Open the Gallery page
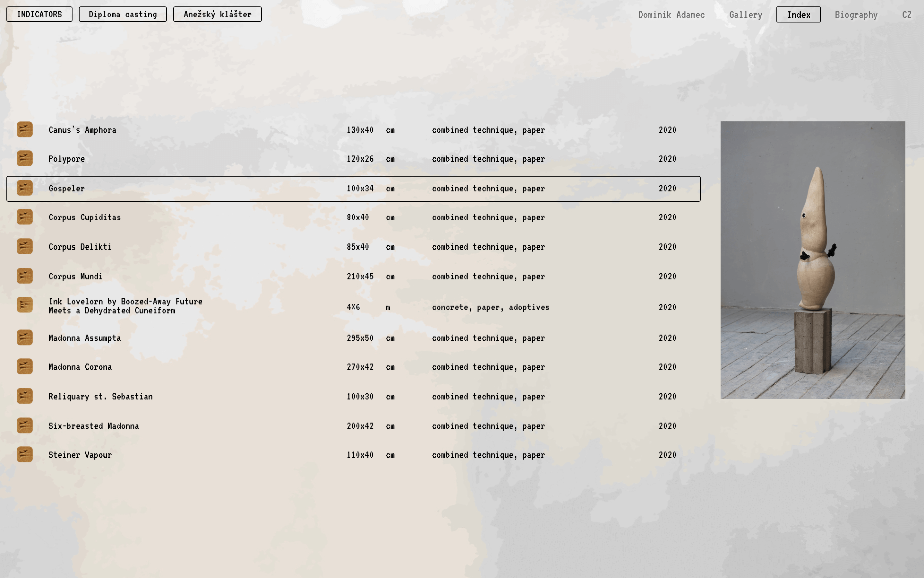The width and height of the screenshot is (924, 578). (745, 15)
